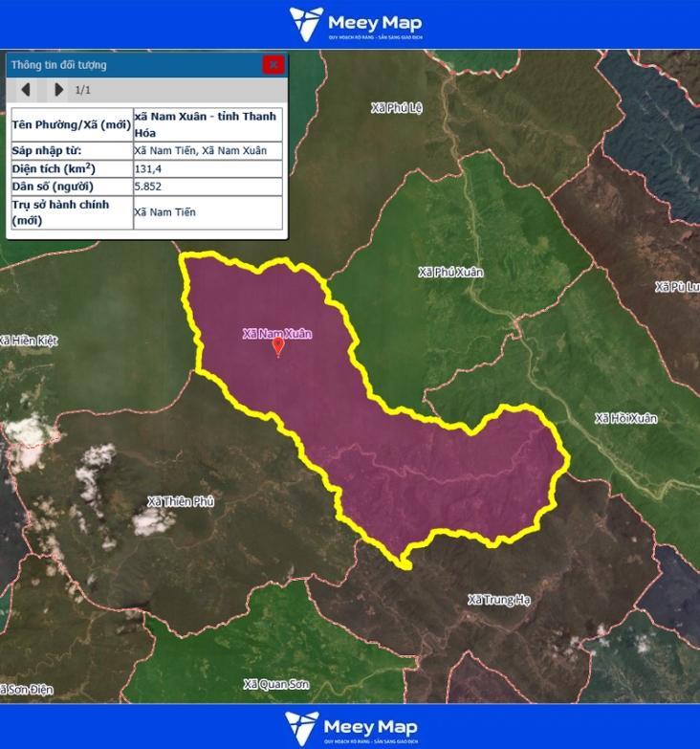The width and height of the screenshot is (700, 749).
Task: Click the 1/1 page indicator
Action: (83, 90)
